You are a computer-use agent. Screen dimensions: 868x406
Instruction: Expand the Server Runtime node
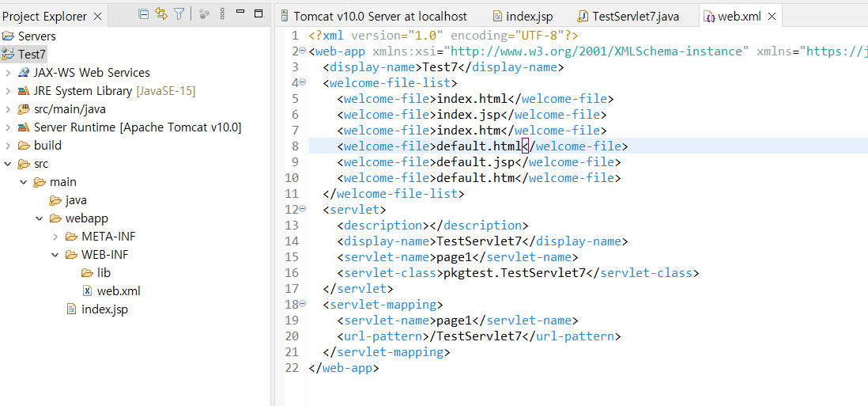8,127
